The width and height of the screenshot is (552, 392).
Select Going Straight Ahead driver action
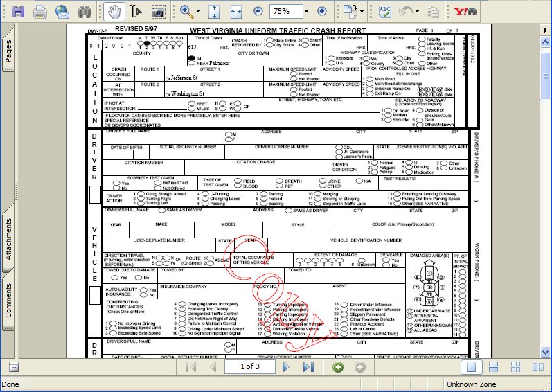pos(141,194)
